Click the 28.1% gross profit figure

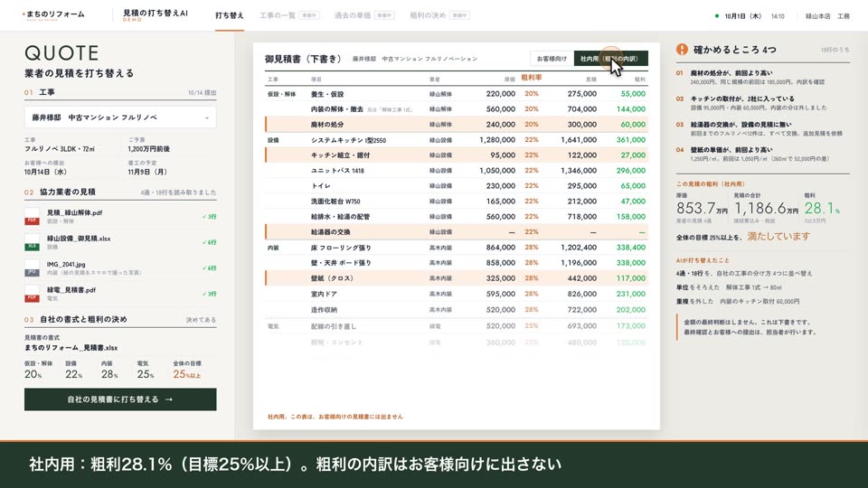coord(822,209)
